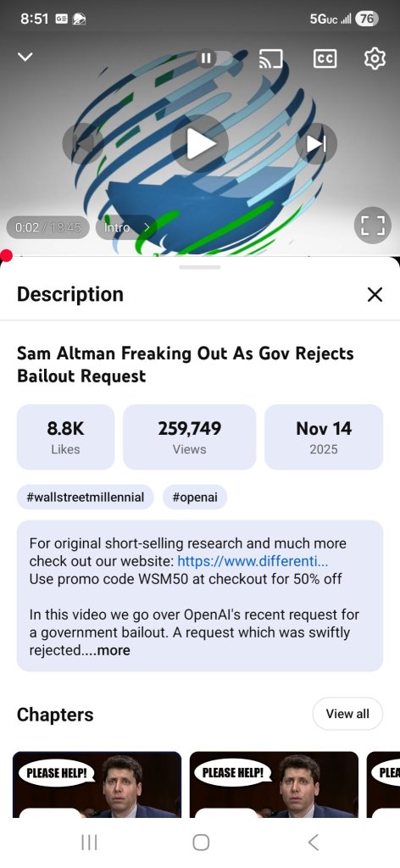
Task: Toggle the autoplay switch
Action: click(214, 58)
